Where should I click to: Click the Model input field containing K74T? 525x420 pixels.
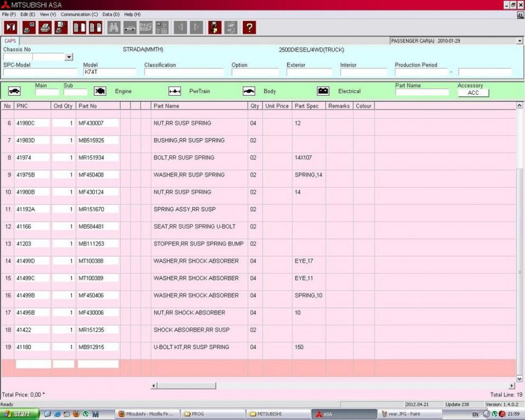tap(110, 72)
